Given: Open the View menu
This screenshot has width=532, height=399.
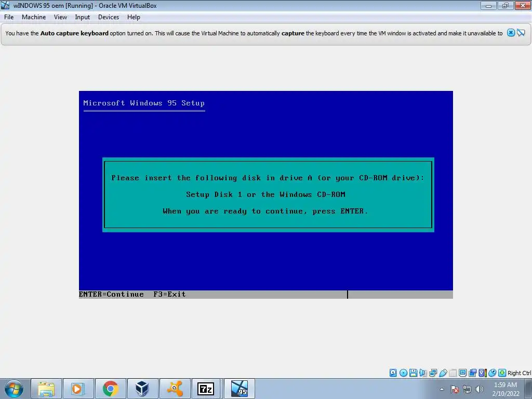Looking at the screenshot, I should (60, 17).
